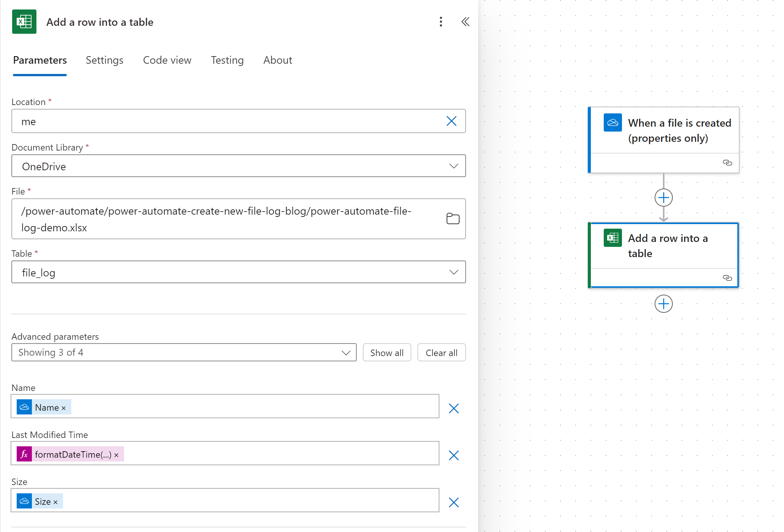Open the three-dot more options menu
Viewport: 784px width, 532px height.
click(x=441, y=22)
